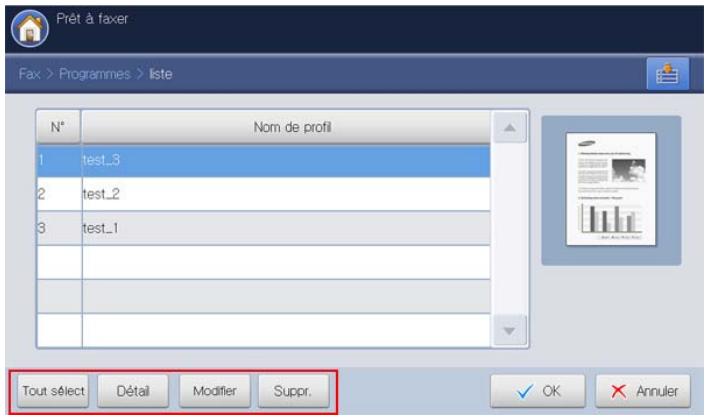Go to the Home screen icon
Viewport: 706px width, 417px height.
(30, 28)
